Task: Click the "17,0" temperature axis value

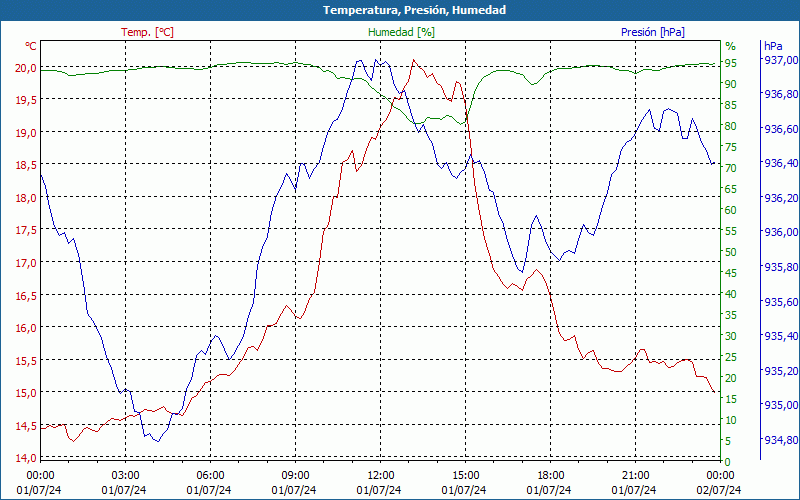Action: [26, 263]
